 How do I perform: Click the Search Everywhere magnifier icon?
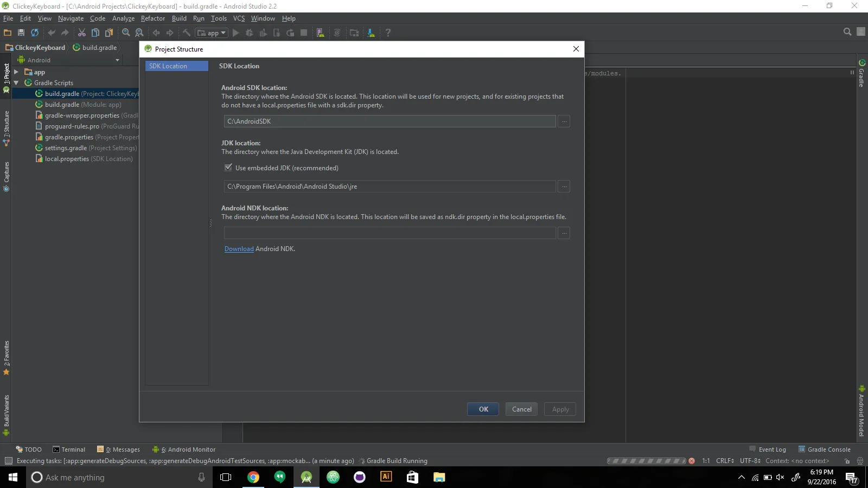(847, 32)
